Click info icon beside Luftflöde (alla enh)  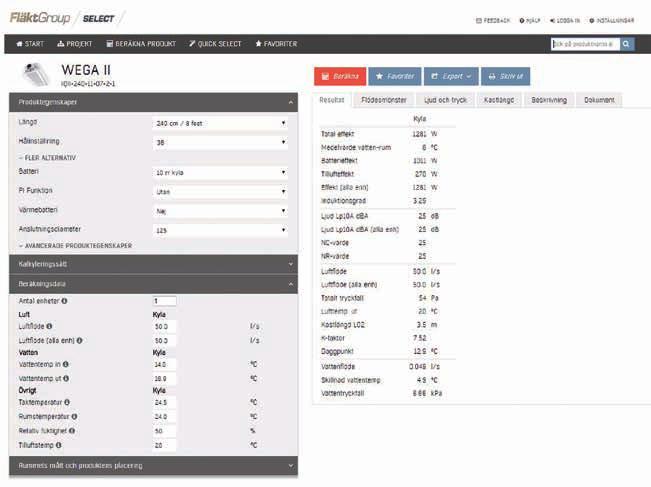tap(79, 340)
